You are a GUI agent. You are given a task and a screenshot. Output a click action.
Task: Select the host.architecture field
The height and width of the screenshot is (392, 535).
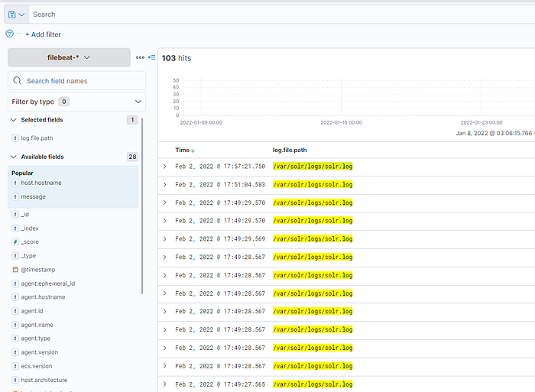(44, 380)
